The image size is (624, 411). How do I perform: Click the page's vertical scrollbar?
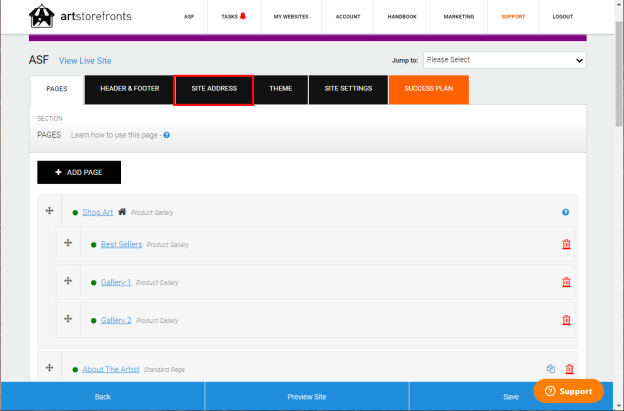pyautogui.click(x=619, y=199)
